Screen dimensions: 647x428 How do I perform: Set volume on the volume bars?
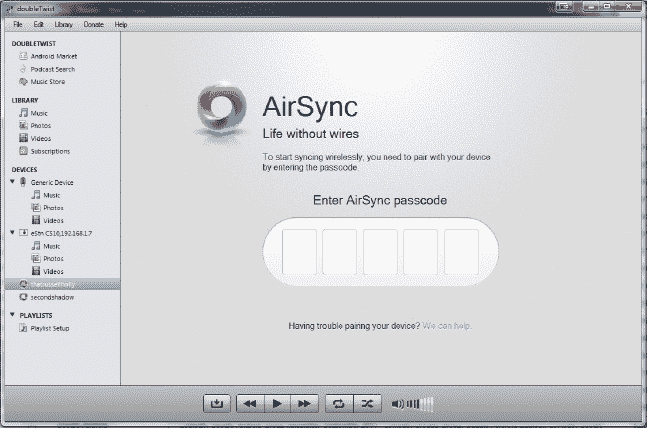click(420, 404)
